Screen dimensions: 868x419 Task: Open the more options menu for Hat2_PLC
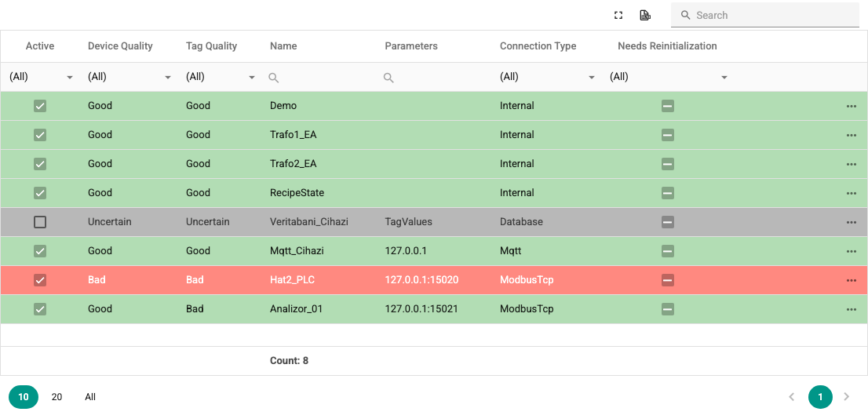point(852,281)
